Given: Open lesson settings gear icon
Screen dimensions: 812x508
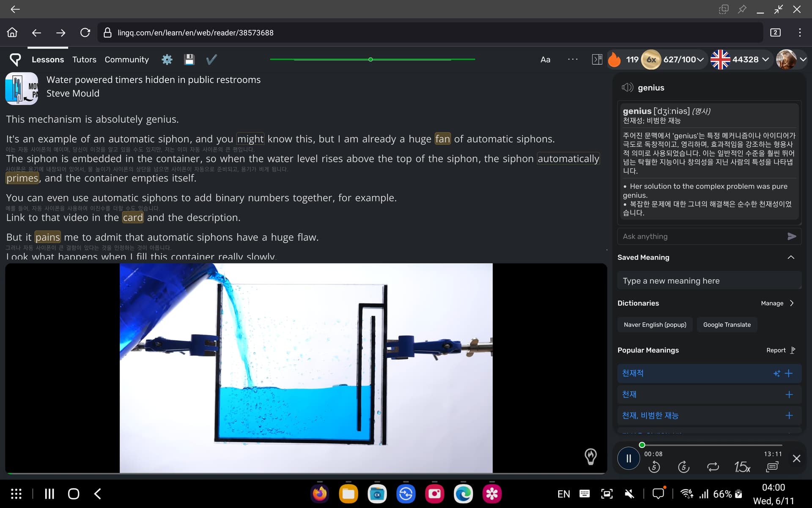Looking at the screenshot, I should pyautogui.click(x=167, y=60).
